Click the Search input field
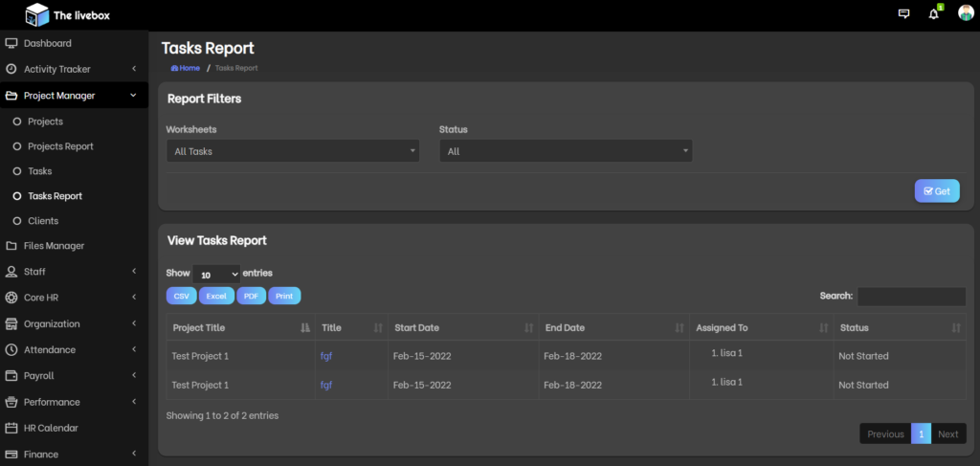This screenshot has height=466, width=980. [911, 297]
